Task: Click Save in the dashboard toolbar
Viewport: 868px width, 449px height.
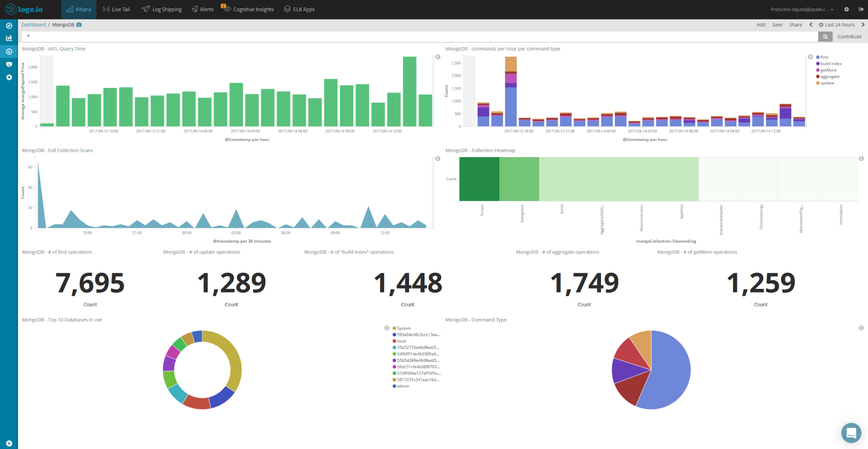Action: [x=777, y=25]
